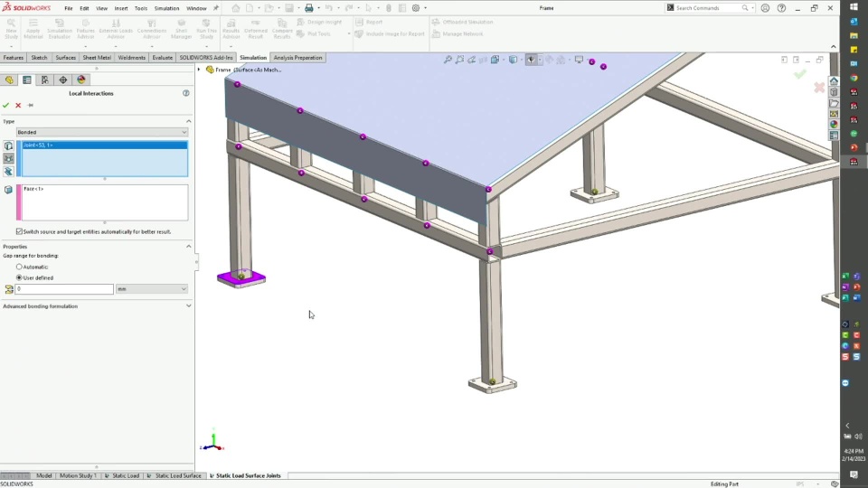The height and width of the screenshot is (488, 868).
Task: Click Previous View icon in view toolbar
Action: tap(472, 60)
